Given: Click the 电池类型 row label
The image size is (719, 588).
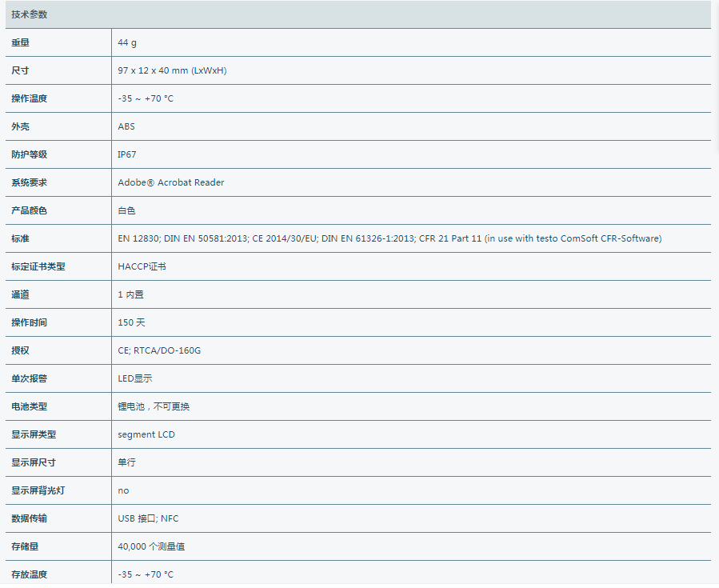Looking at the screenshot, I should tap(30, 406).
